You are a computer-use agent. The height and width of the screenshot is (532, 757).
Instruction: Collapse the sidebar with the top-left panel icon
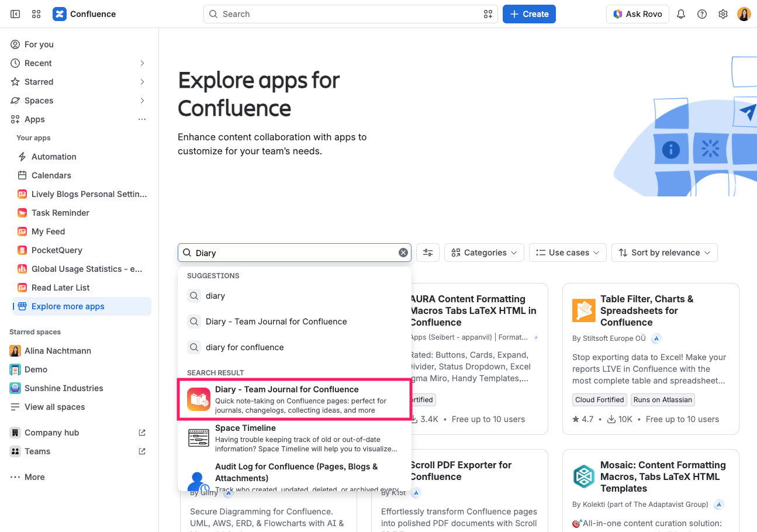15,14
